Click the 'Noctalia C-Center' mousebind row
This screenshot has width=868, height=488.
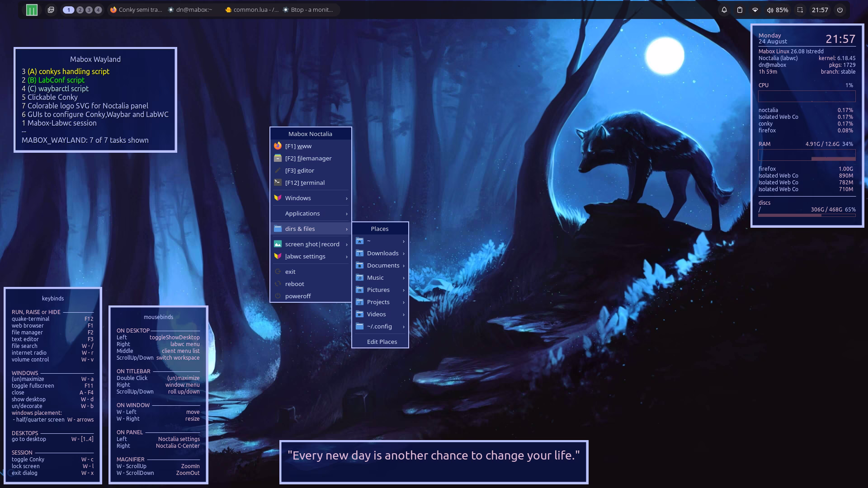pyautogui.click(x=158, y=446)
